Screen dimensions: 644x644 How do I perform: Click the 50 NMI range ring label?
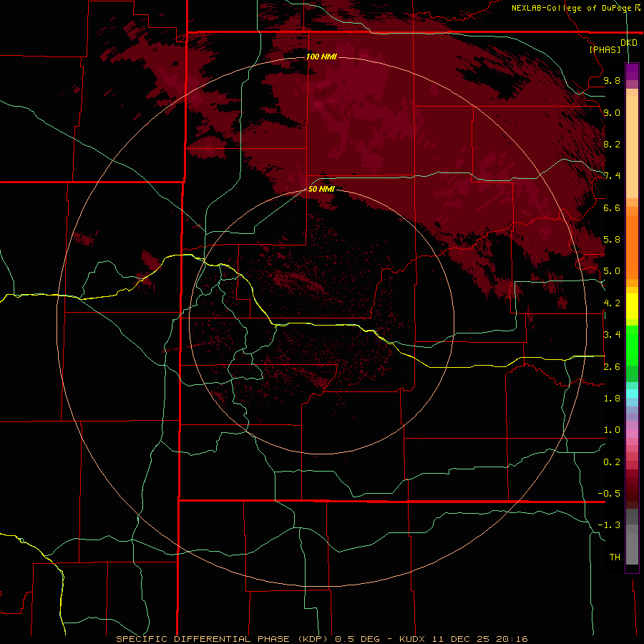pyautogui.click(x=321, y=189)
